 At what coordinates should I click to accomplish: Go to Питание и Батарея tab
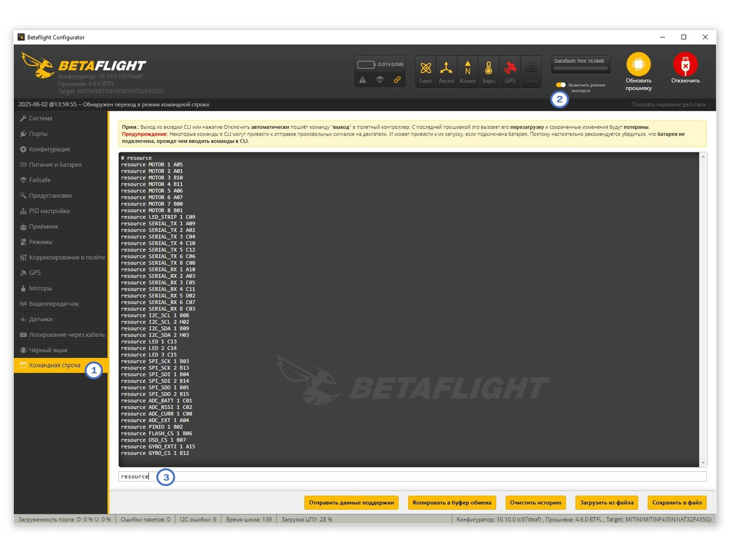pos(60,165)
